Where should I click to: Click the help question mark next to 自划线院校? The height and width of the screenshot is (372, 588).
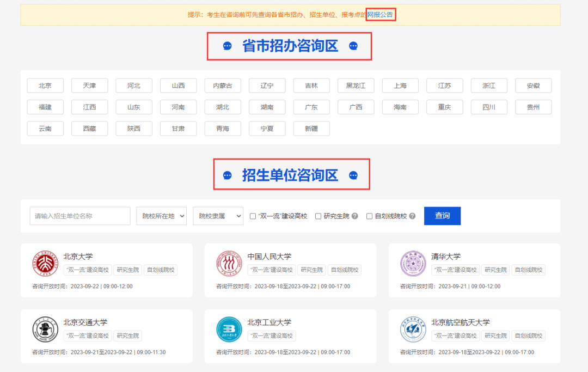coord(412,216)
